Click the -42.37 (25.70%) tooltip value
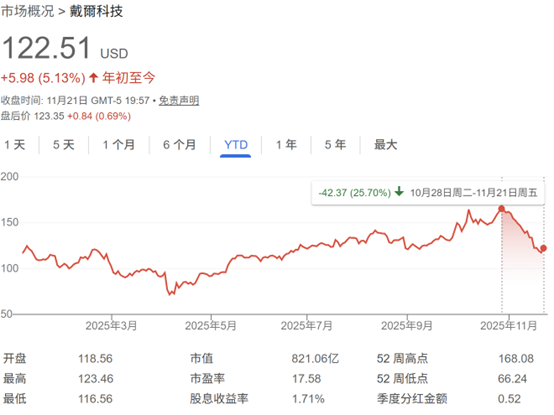The image size is (554, 415). 355,193
